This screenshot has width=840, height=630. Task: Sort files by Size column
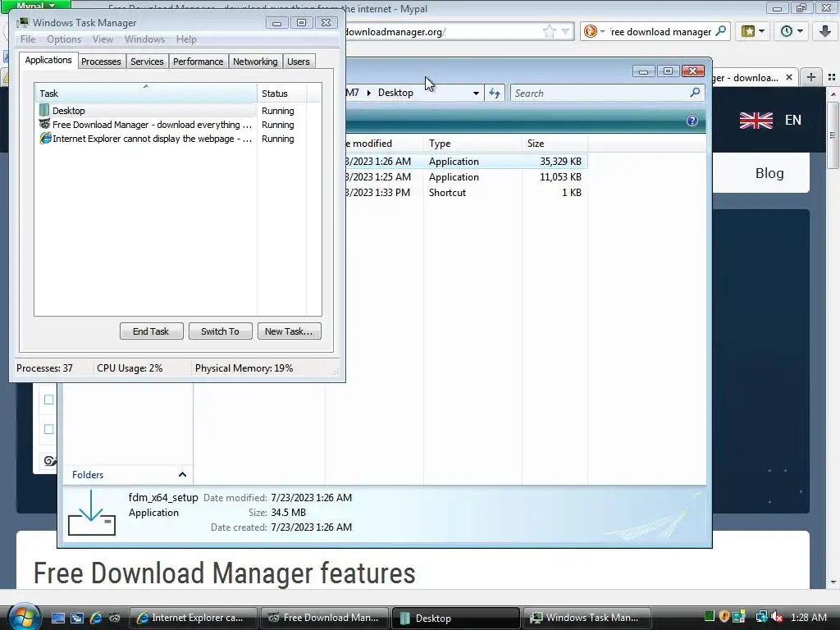[x=555, y=143]
